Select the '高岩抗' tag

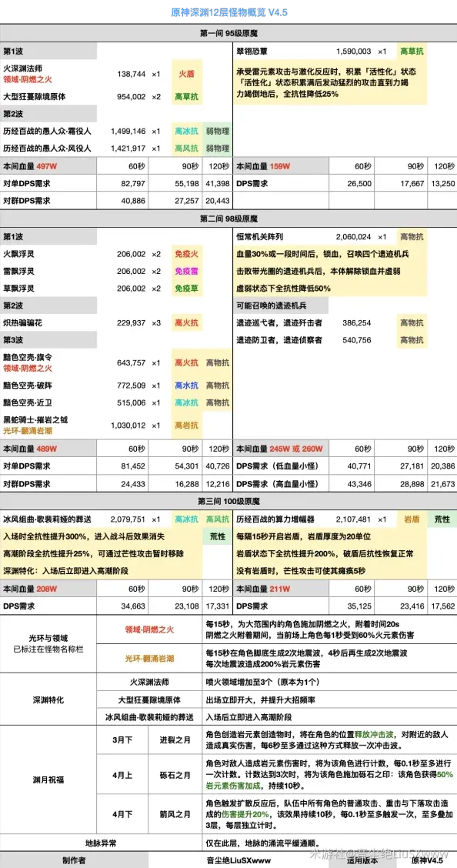coord(186,425)
